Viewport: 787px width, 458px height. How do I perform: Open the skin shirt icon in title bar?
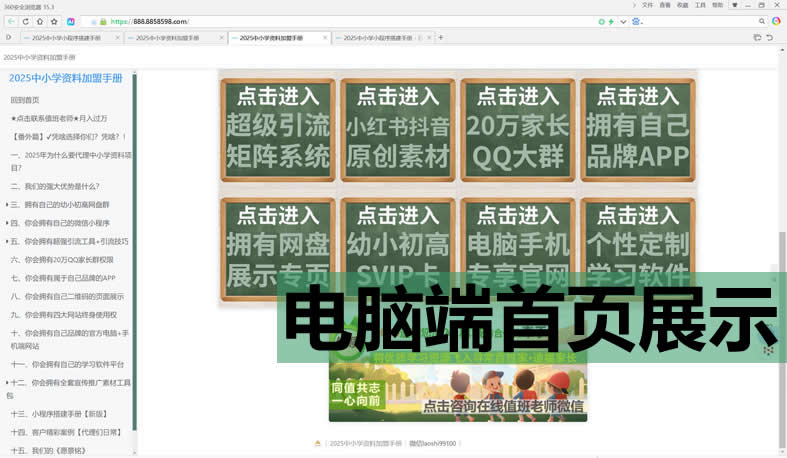click(x=735, y=5)
